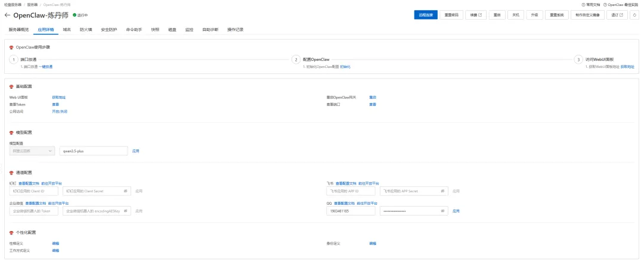The width and height of the screenshot is (644, 262).
Task: Click the 企业微信 Token input field
Action: 33,211
